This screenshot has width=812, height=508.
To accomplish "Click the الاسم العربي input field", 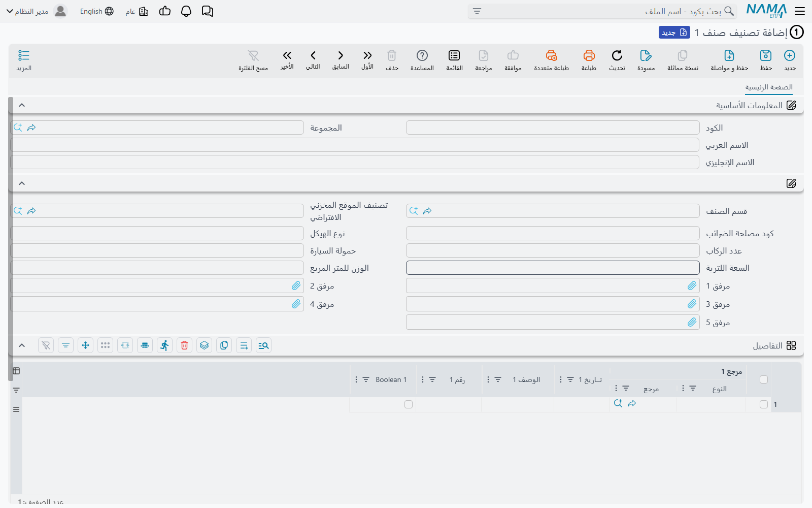I will coord(355,145).
